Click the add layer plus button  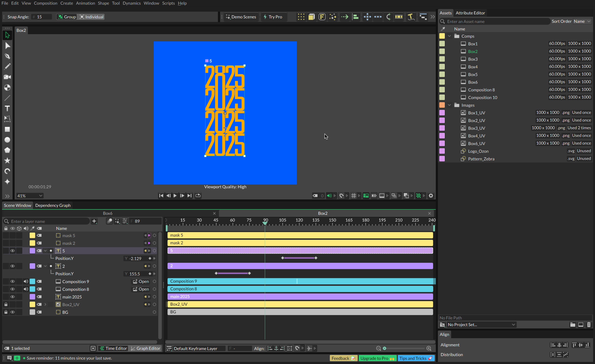[94, 221]
